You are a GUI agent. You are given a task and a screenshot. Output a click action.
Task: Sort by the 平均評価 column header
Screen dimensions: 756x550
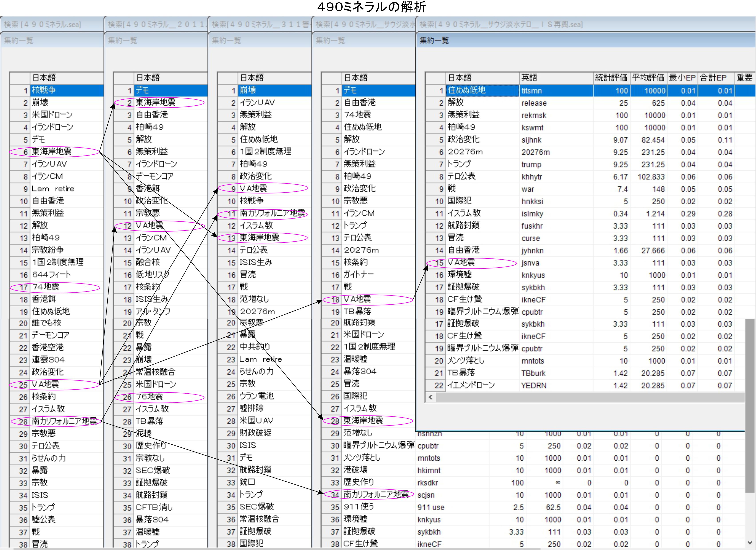648,78
